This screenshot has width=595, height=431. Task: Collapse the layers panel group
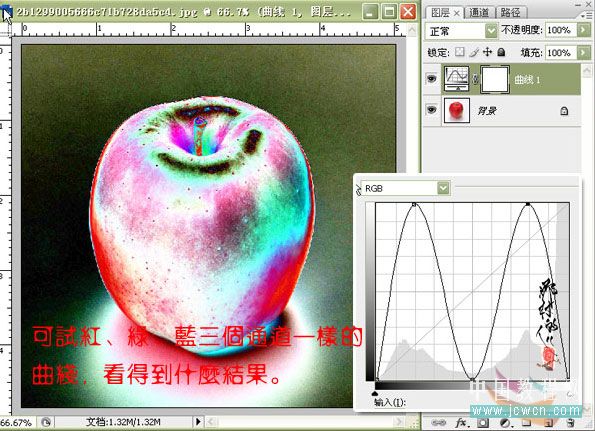(578, 5)
